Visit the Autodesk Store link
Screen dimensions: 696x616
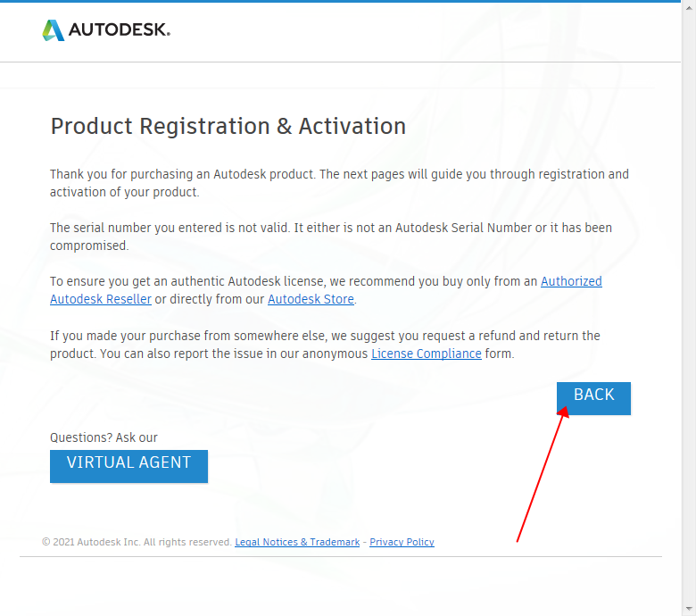311,299
